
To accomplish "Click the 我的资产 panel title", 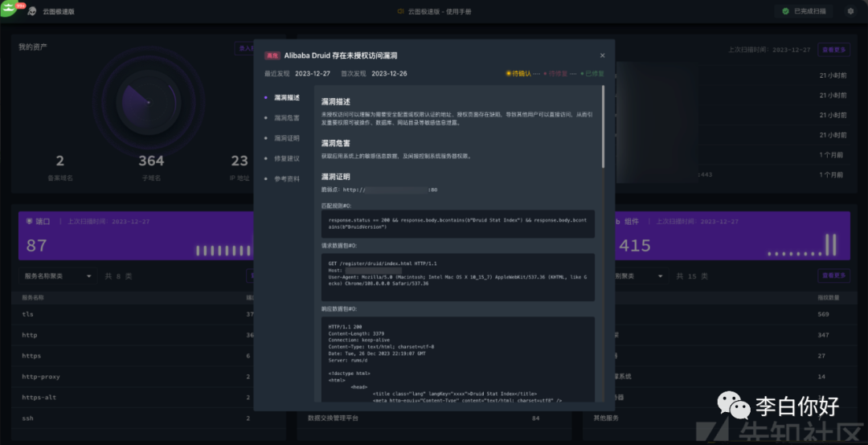I will pos(33,47).
